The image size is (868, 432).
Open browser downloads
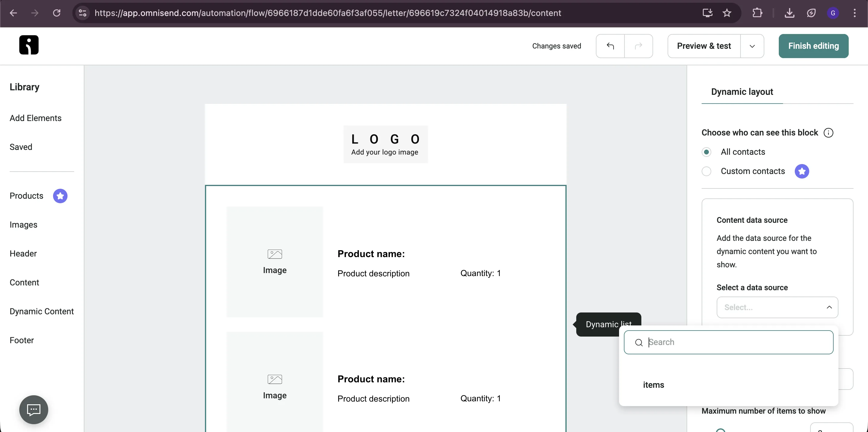(x=790, y=13)
